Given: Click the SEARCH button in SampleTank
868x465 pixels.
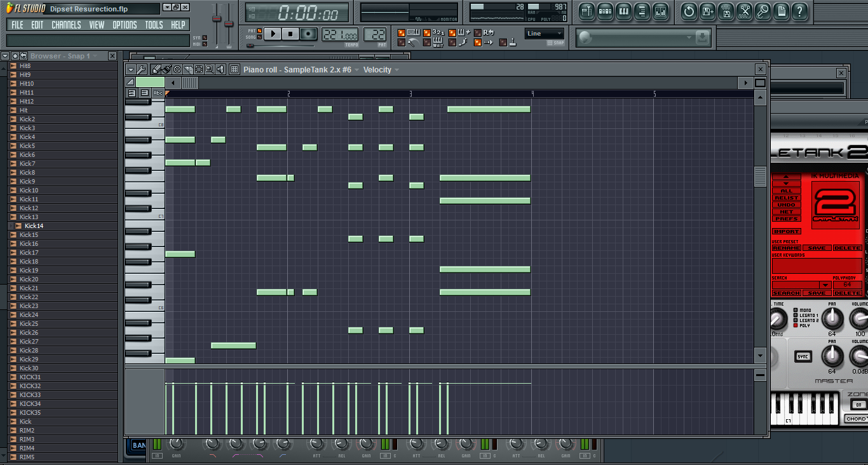Looking at the screenshot, I should coord(787,293).
